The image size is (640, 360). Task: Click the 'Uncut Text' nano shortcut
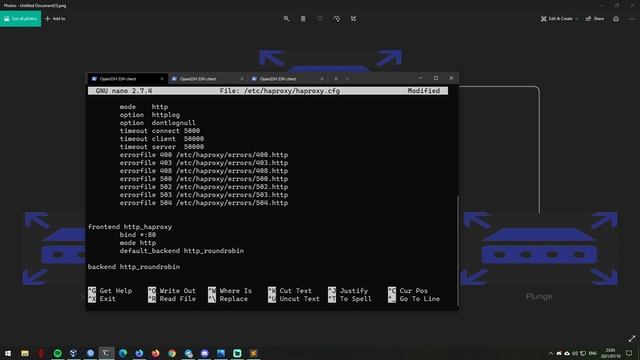tap(294, 299)
